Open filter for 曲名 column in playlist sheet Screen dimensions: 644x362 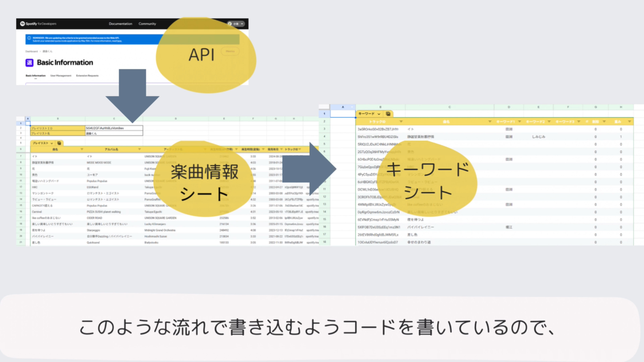pyautogui.click(x=82, y=149)
